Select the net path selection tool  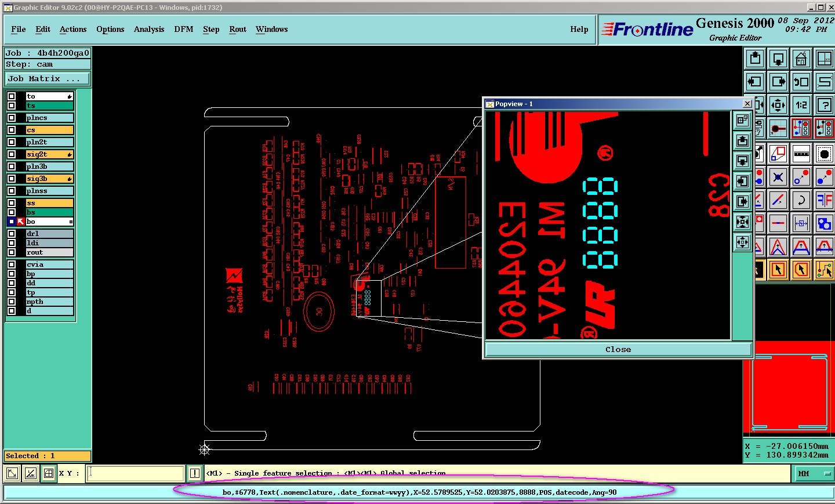coord(825,270)
